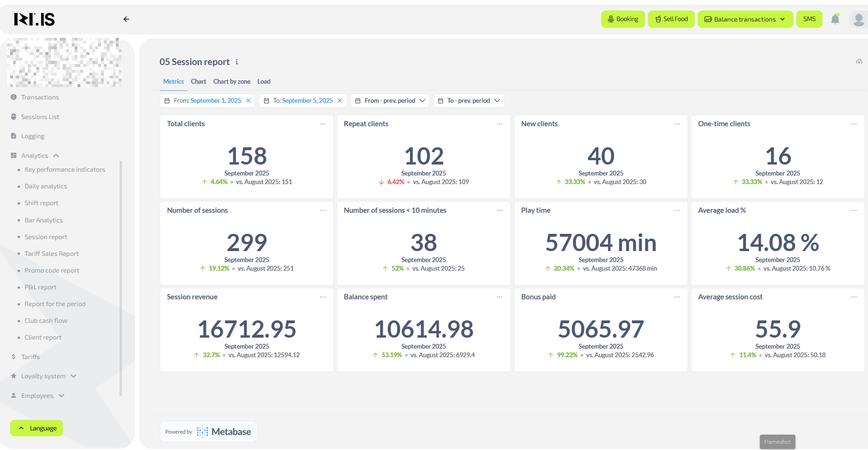The height and width of the screenshot is (450, 868).
Task: Click the Sell Food button
Action: pos(671,19)
